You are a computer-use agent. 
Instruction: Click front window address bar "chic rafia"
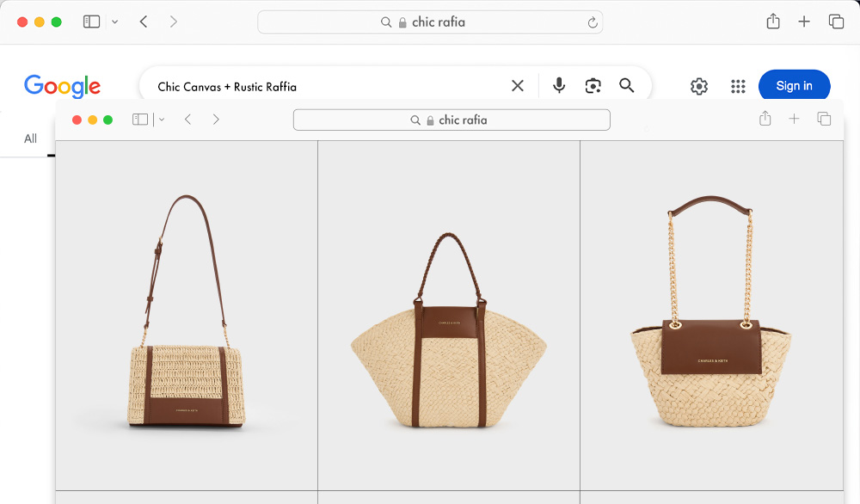coord(451,120)
